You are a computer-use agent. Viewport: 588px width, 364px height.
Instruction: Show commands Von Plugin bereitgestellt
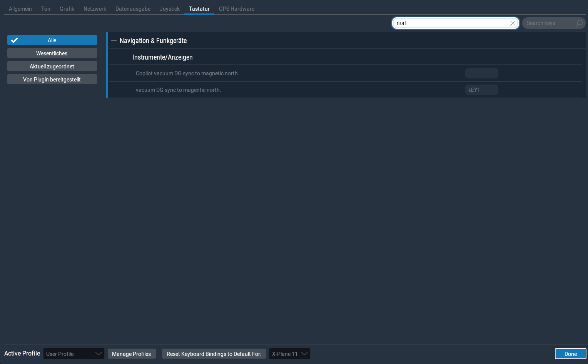52,80
